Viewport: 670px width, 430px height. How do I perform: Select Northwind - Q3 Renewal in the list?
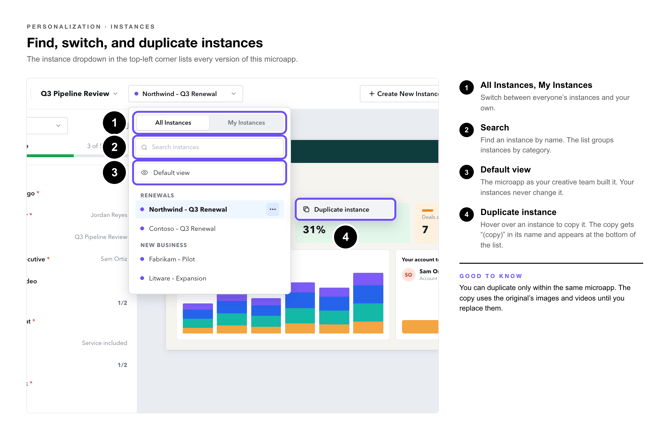209,209
